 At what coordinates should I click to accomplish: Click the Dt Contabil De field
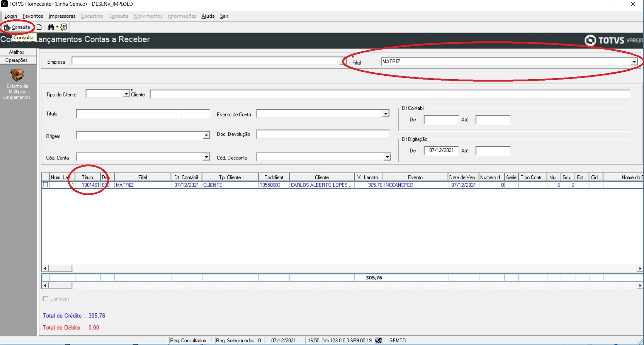[441, 120]
